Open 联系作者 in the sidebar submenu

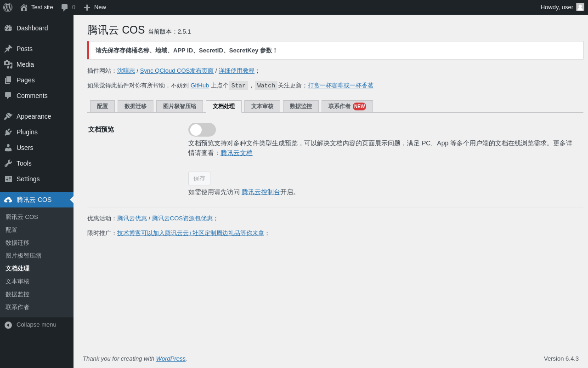point(37,307)
